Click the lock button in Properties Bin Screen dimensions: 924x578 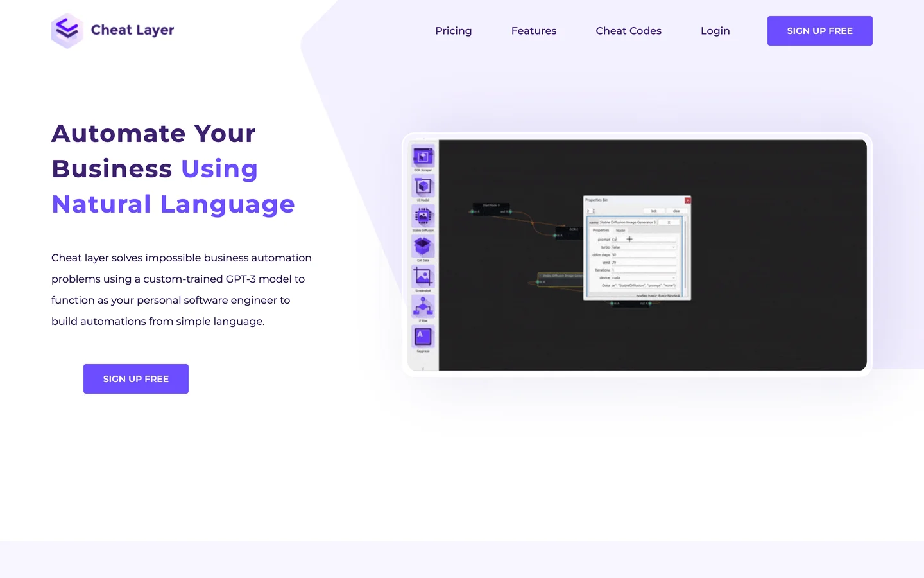(654, 211)
